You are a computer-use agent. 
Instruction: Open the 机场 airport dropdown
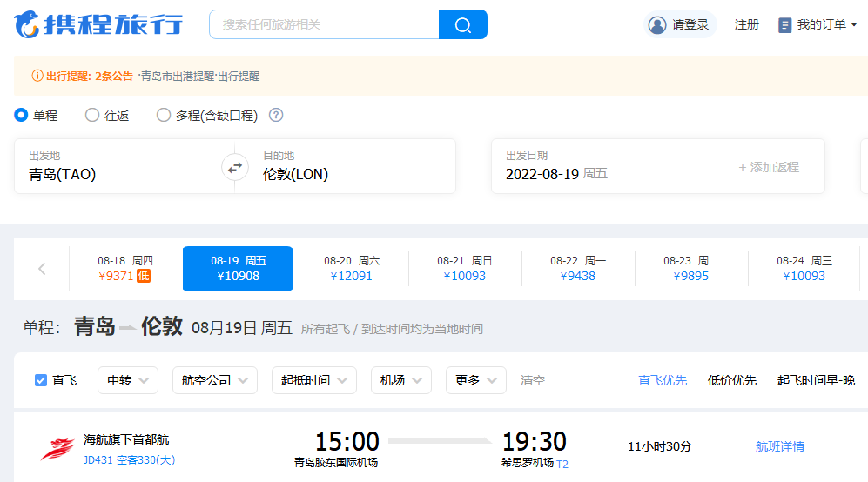pos(400,380)
